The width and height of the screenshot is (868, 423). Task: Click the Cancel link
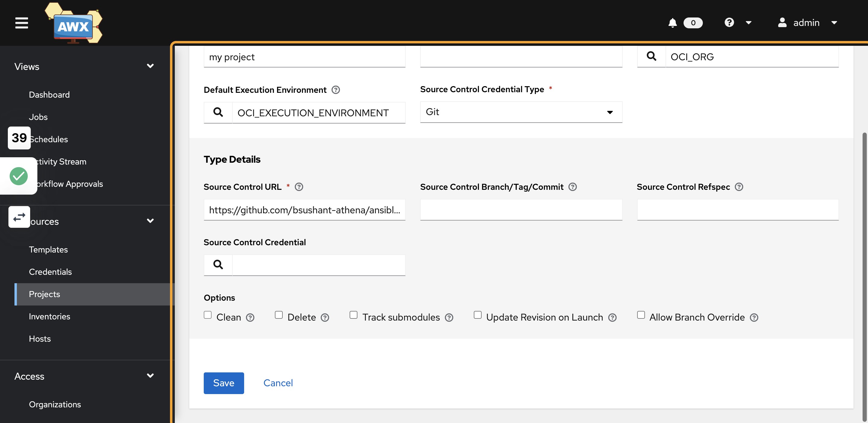pos(278,383)
